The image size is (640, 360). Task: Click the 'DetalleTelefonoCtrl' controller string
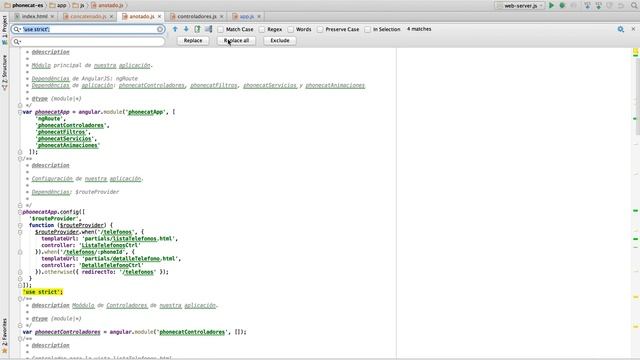pos(111,265)
